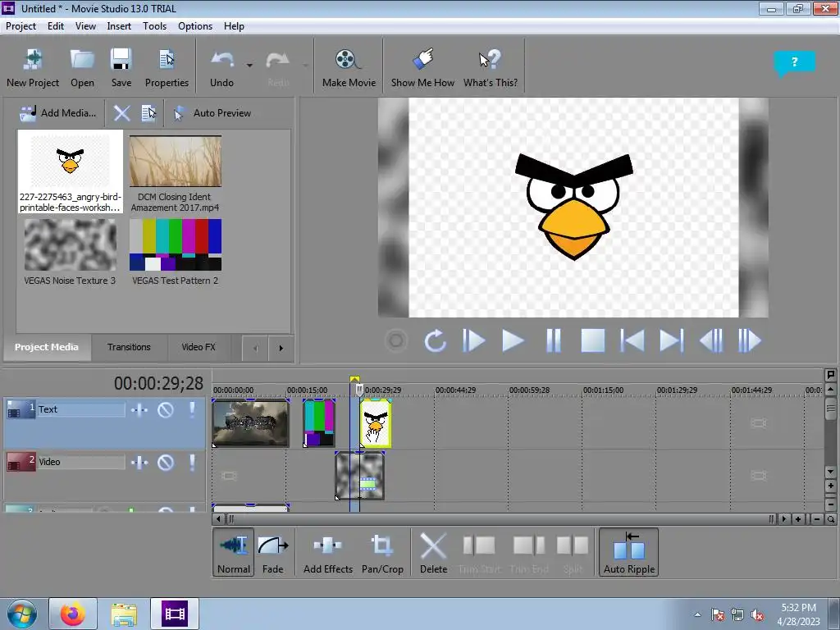
Task: Open track motion on the Text track
Action: [139, 410]
